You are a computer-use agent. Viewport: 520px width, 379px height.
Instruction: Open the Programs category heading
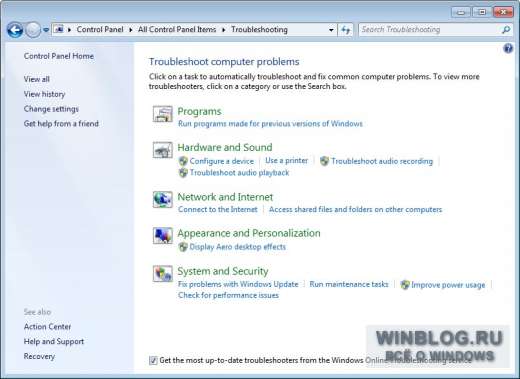coord(199,111)
